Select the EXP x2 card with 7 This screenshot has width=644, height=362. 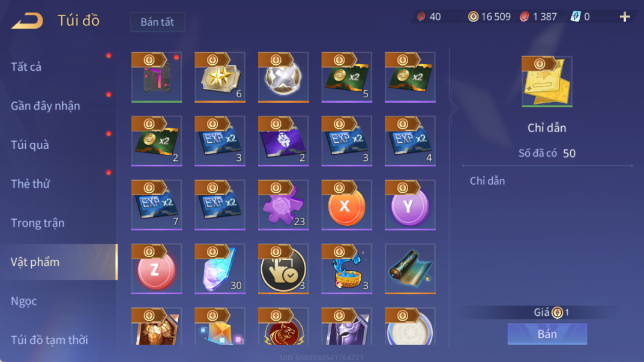point(157,205)
